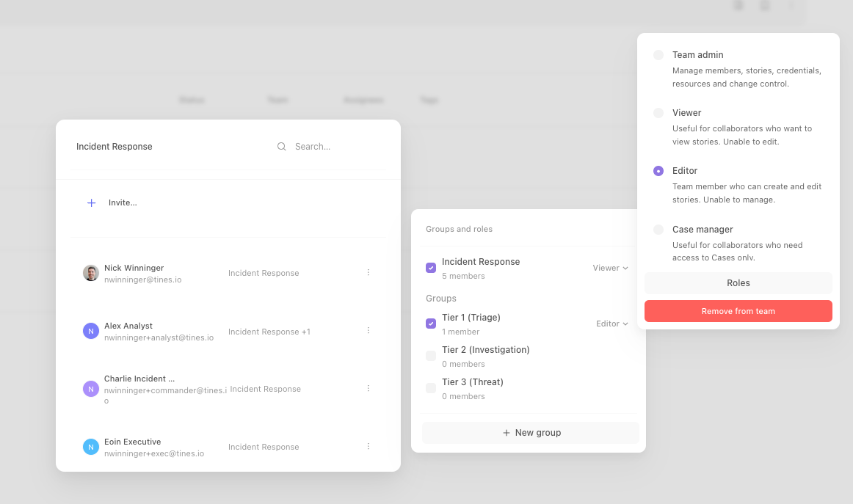
Task: Open the Viewer role dropdown for Incident Response
Action: (x=610, y=268)
